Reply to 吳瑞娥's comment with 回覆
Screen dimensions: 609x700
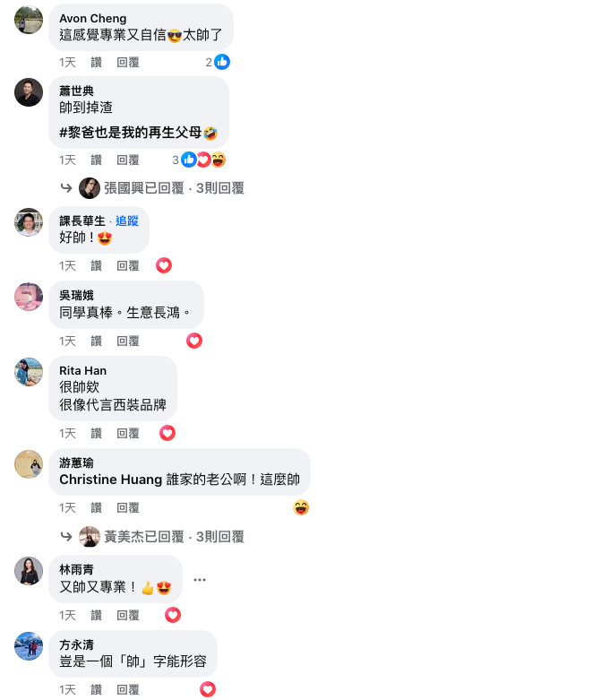[128, 341]
